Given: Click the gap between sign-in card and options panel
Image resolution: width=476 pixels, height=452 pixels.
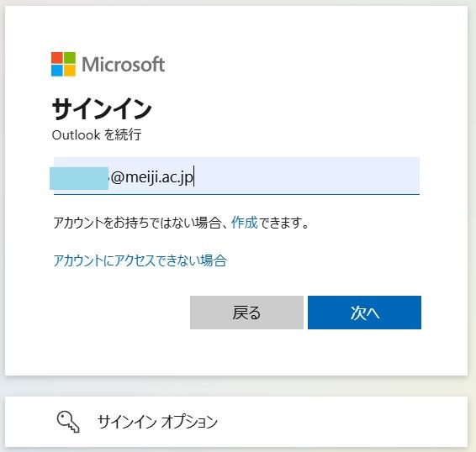Looking at the screenshot, I should (236, 386).
